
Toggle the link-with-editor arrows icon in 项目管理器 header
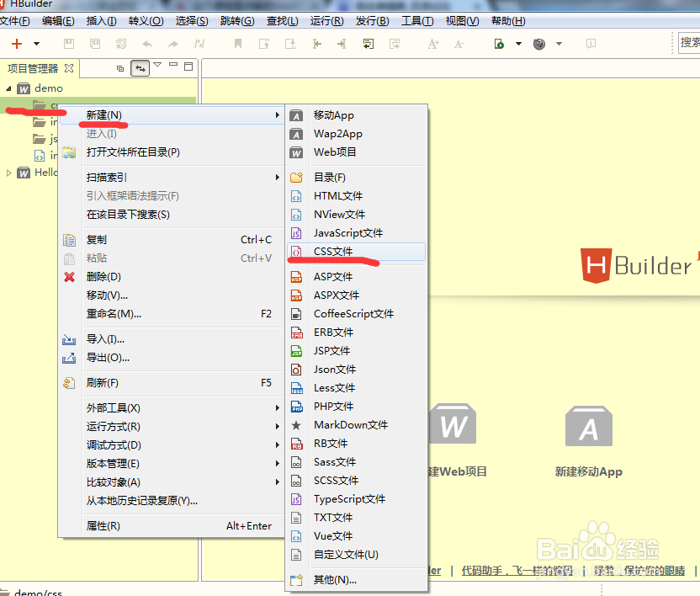coord(141,68)
